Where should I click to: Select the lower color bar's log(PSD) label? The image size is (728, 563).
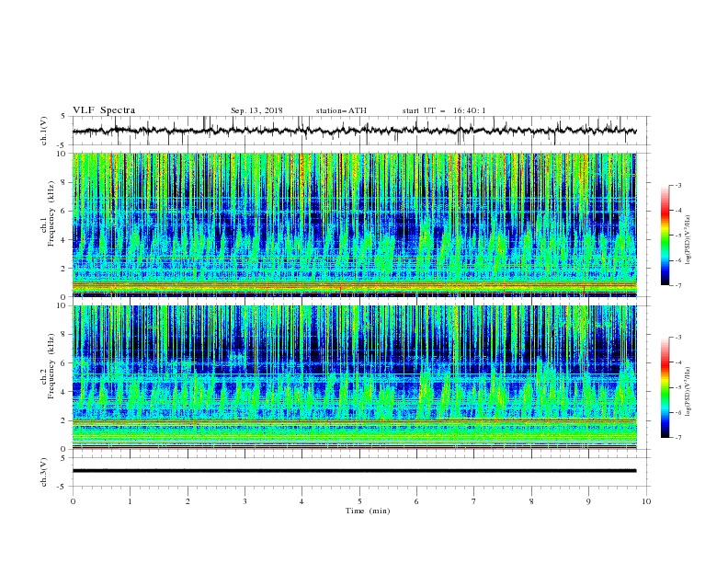tap(688, 392)
